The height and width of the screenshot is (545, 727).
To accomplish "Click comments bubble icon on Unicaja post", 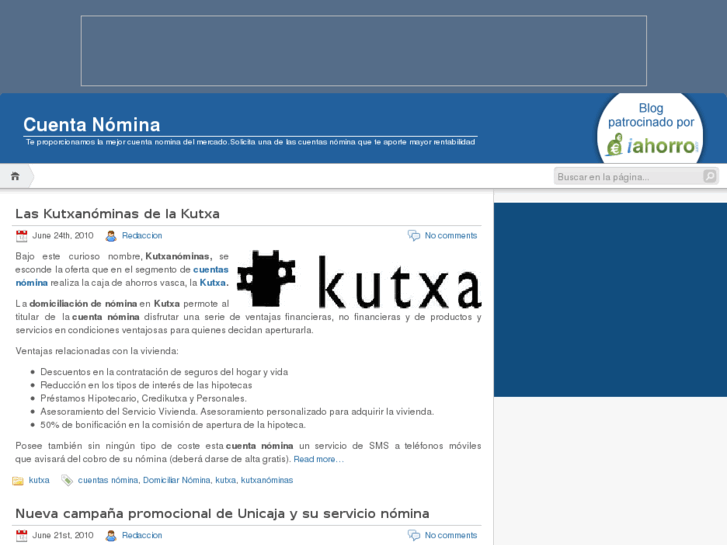I will (x=414, y=535).
